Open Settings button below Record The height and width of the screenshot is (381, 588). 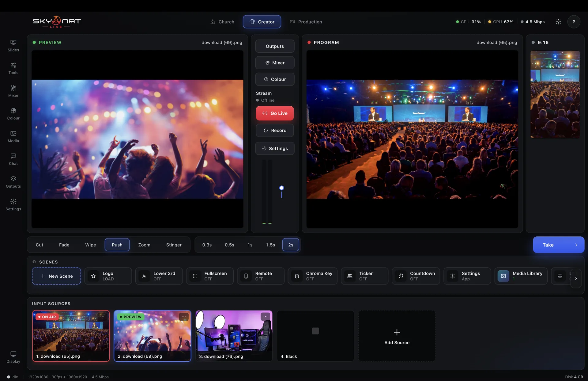pos(275,149)
